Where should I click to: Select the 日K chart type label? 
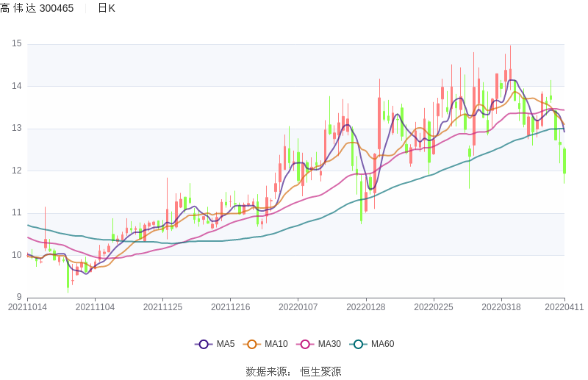(x=107, y=8)
